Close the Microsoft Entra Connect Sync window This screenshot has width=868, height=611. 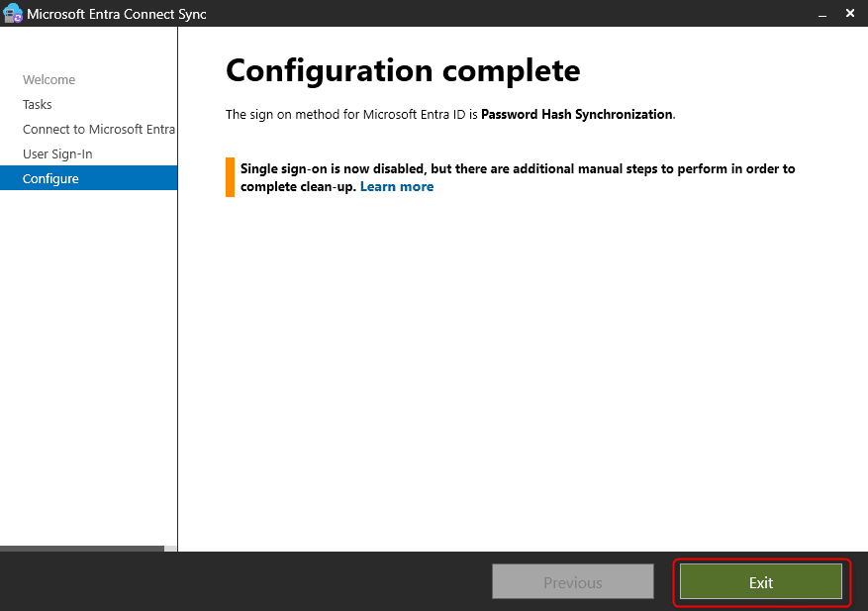[x=851, y=14]
